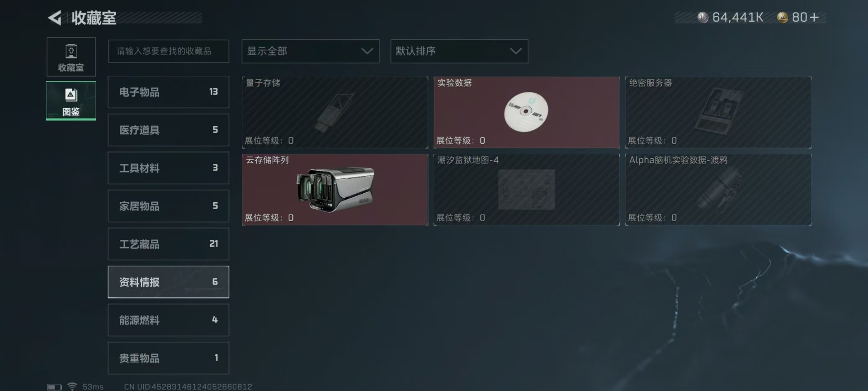This screenshot has height=391, width=868.
Task: Select the 工具材料 category
Action: click(x=169, y=168)
